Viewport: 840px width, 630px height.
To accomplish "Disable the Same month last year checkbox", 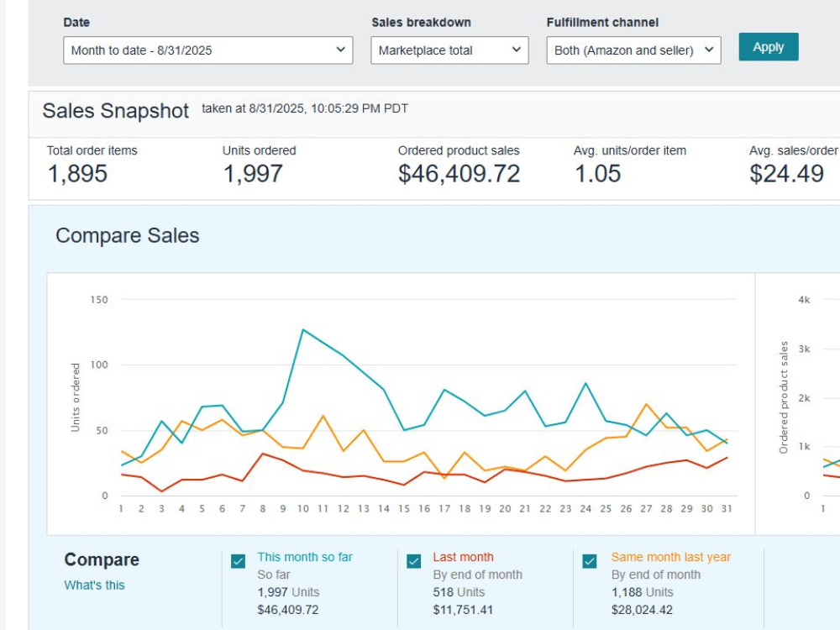I will (590, 561).
